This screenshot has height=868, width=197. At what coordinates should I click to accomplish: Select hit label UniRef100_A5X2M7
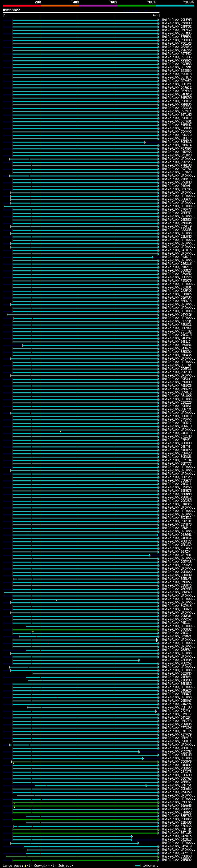(177, 751)
